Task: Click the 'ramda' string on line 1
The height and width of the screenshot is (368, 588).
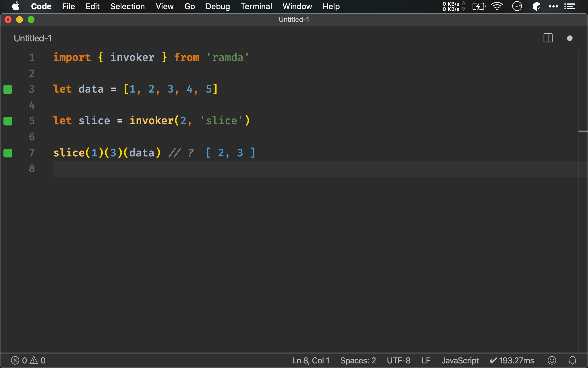Action: coord(228,57)
